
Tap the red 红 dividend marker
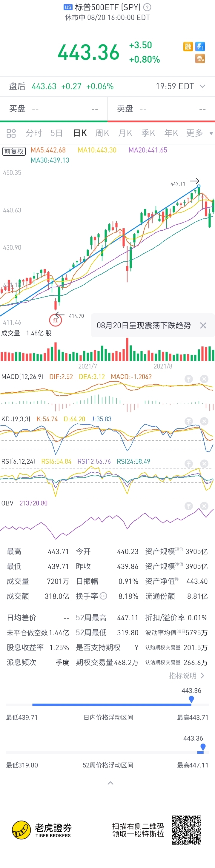click(x=56, y=320)
